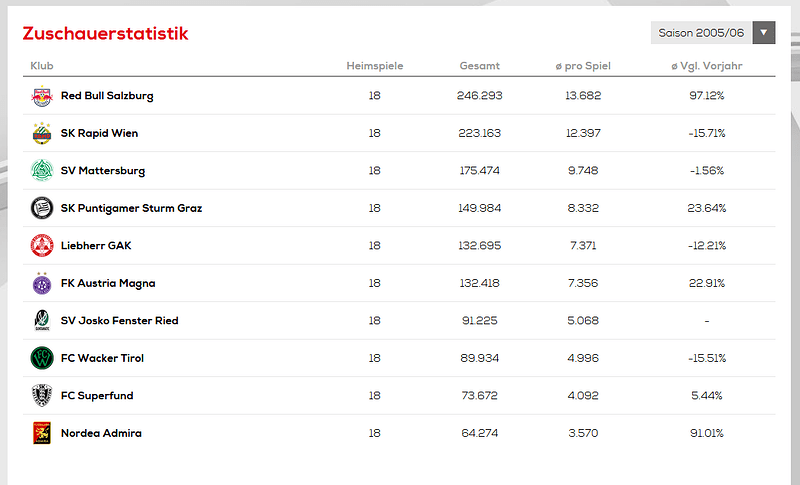800x485 pixels.
Task: Open FC Wacker Tirol club name
Action: pyautogui.click(x=103, y=358)
